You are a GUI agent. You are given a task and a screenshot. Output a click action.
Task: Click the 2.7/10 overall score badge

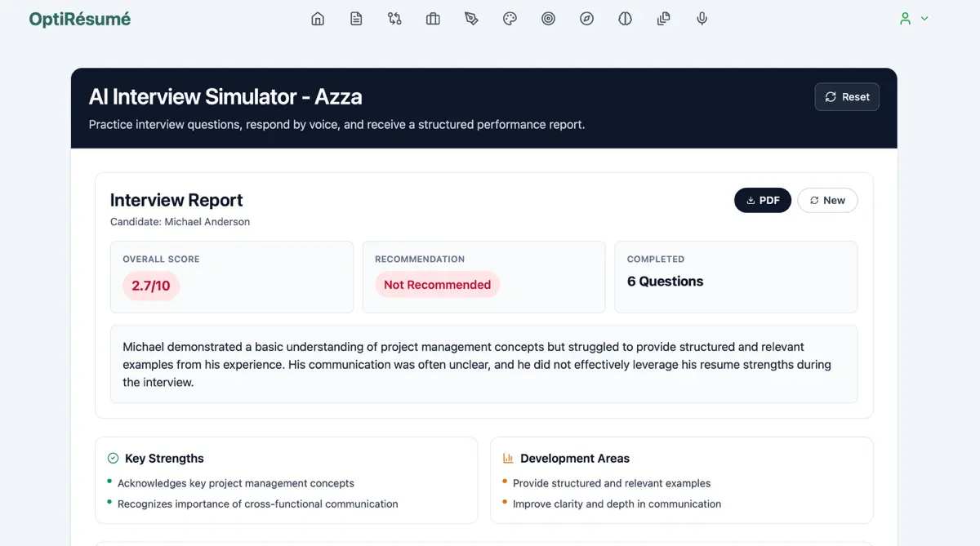[151, 286]
